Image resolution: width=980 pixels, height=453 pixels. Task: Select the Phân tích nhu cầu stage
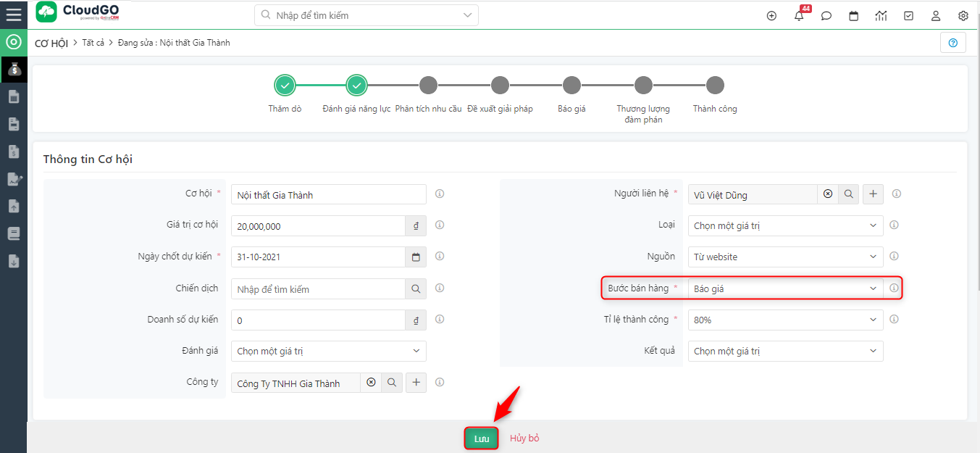(x=428, y=86)
